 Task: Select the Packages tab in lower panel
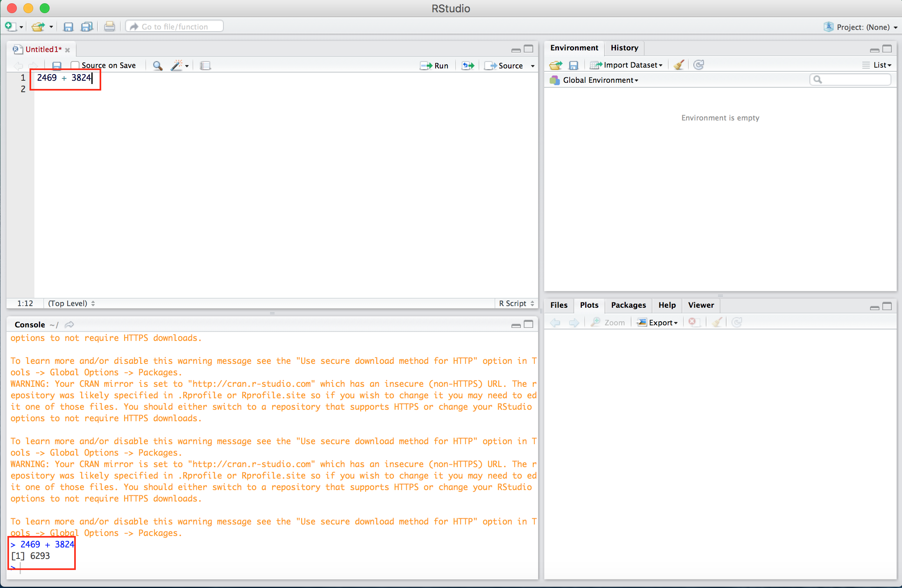coord(627,304)
